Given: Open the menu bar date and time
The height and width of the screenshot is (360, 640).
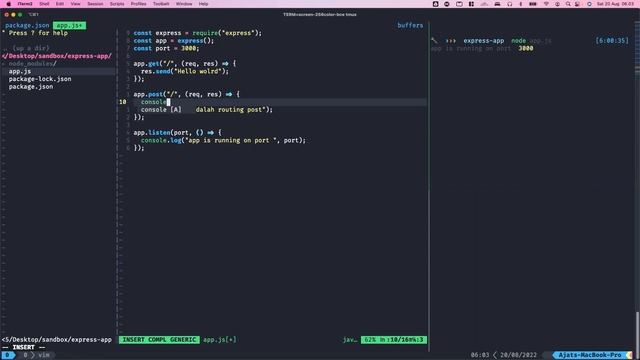Looking at the screenshot, I should [x=616, y=4].
